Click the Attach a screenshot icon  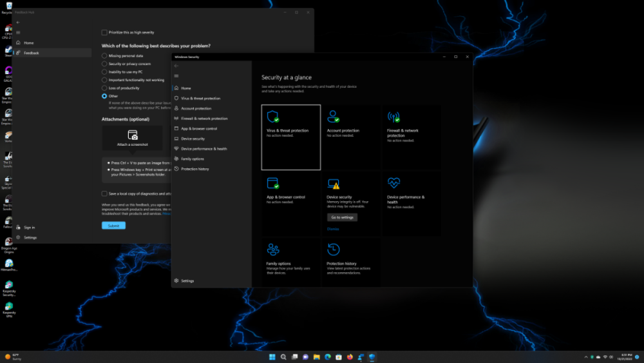click(133, 135)
